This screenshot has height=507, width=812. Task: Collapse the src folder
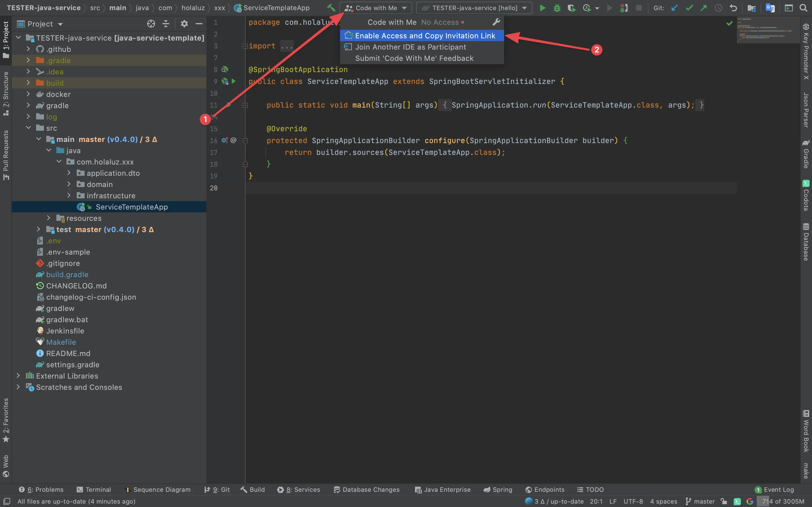coord(28,128)
